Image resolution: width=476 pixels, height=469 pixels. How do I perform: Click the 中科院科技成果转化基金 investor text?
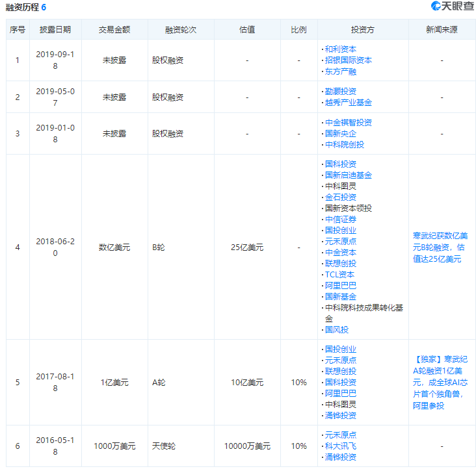coord(364,313)
